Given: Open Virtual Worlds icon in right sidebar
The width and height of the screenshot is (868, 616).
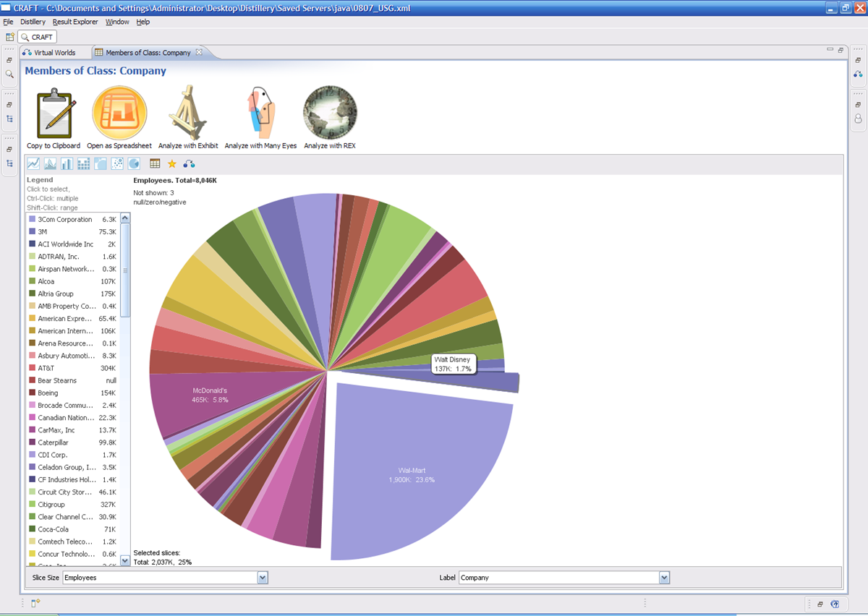Looking at the screenshot, I should tap(858, 74).
